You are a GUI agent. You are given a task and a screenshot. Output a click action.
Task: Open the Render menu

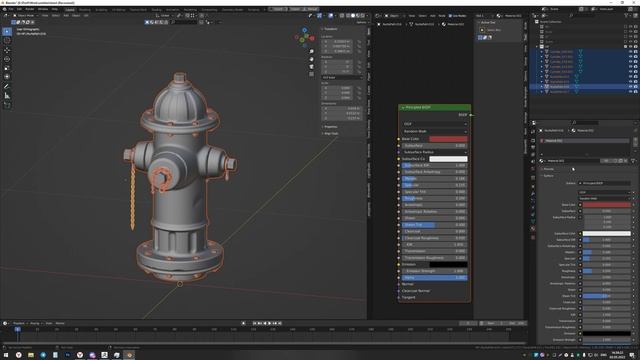30,9
